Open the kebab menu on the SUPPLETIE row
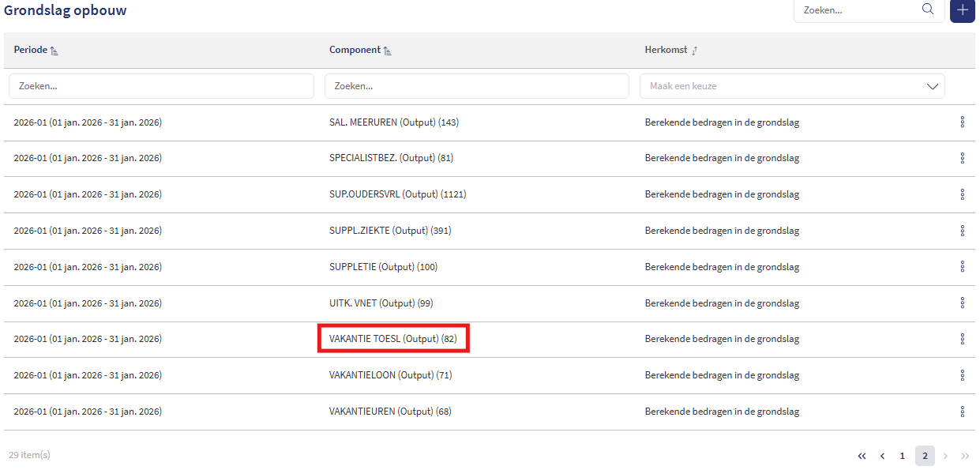 (x=962, y=266)
